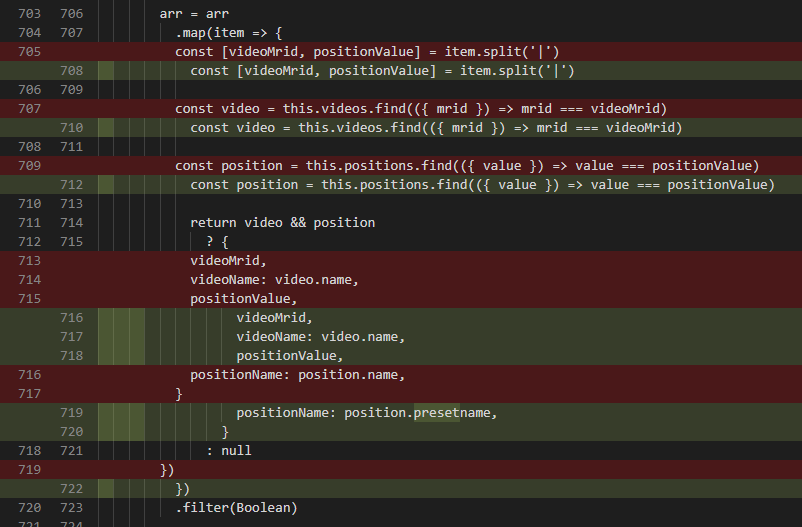Click new line number 721 in the gutter

(x=71, y=451)
